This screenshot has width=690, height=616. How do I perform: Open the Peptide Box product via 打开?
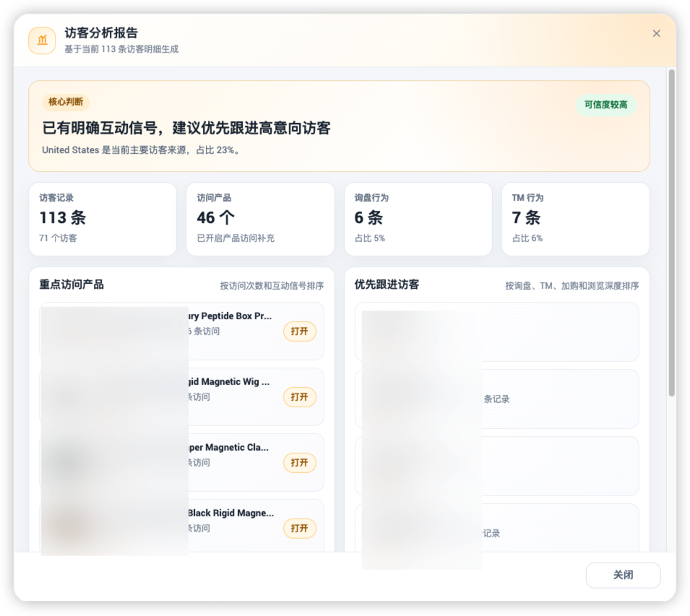pyautogui.click(x=299, y=331)
